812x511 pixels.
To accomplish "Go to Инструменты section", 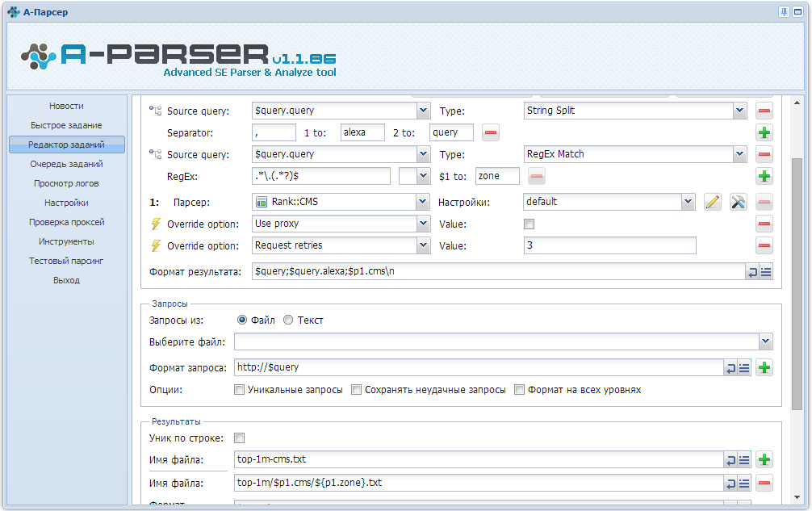I will pos(66,242).
